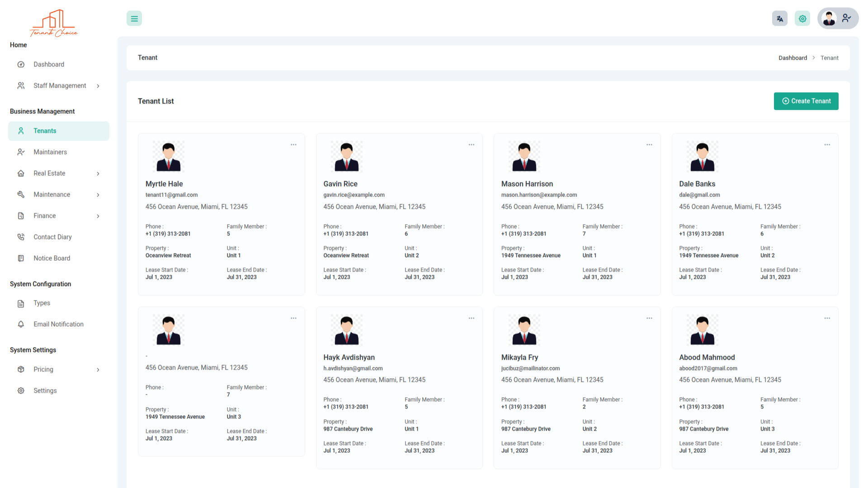
Task: Open three-dot menu on Myrtle Hale card
Action: click(293, 145)
